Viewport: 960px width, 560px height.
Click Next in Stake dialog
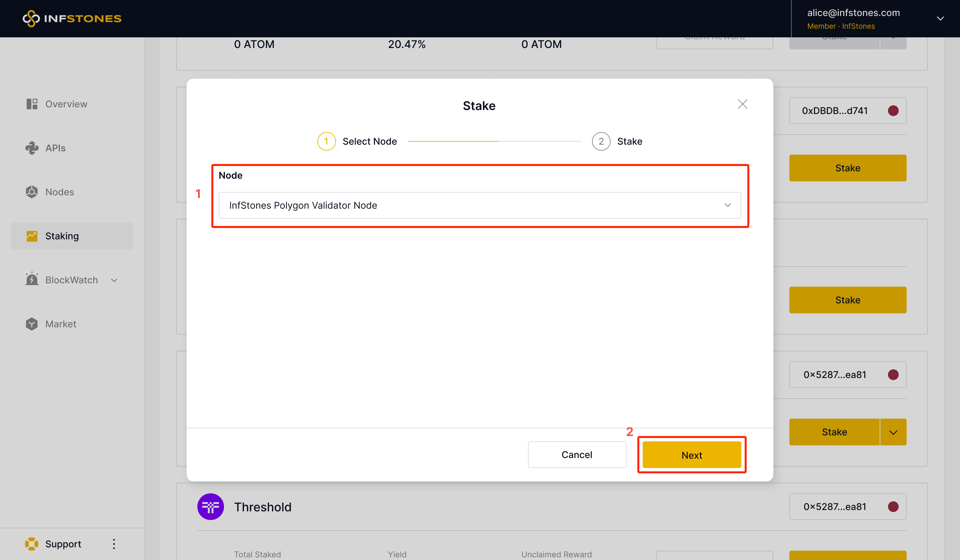click(691, 454)
